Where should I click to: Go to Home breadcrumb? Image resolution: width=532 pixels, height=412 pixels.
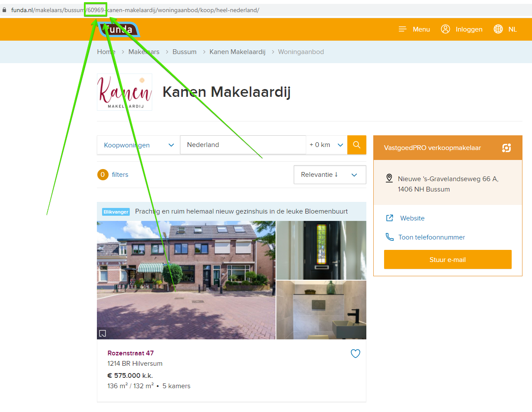point(106,52)
